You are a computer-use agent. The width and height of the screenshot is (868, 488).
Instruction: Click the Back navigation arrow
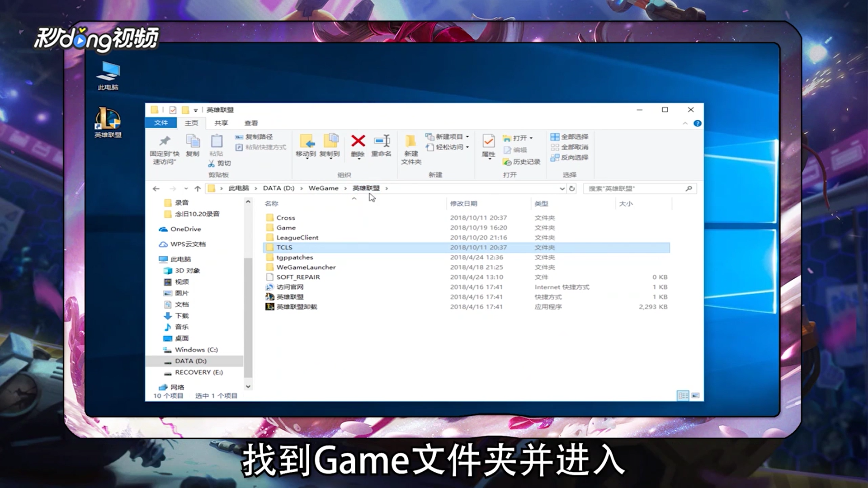(156, 188)
